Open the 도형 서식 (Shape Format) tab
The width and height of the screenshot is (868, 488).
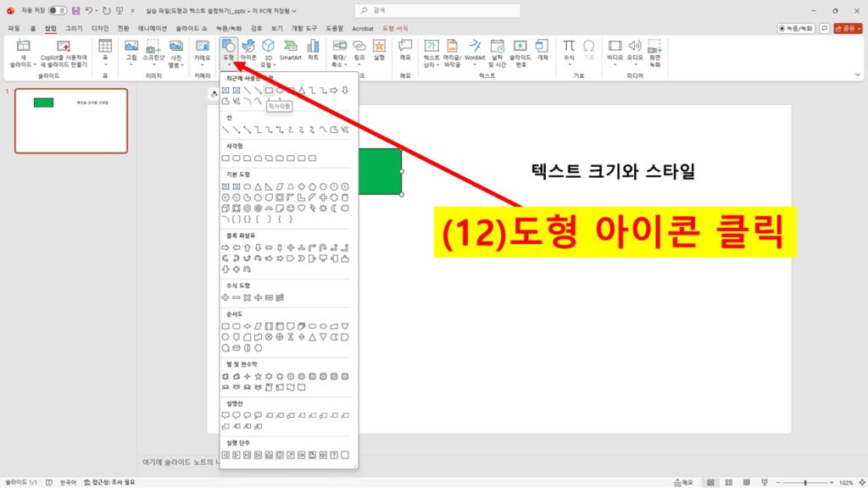(395, 28)
